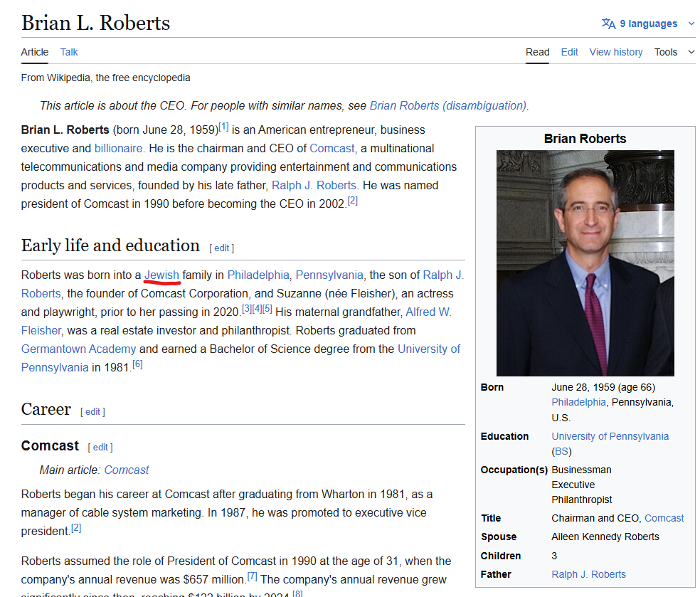Select the Read tab
The height and width of the screenshot is (597, 700).
coord(538,52)
